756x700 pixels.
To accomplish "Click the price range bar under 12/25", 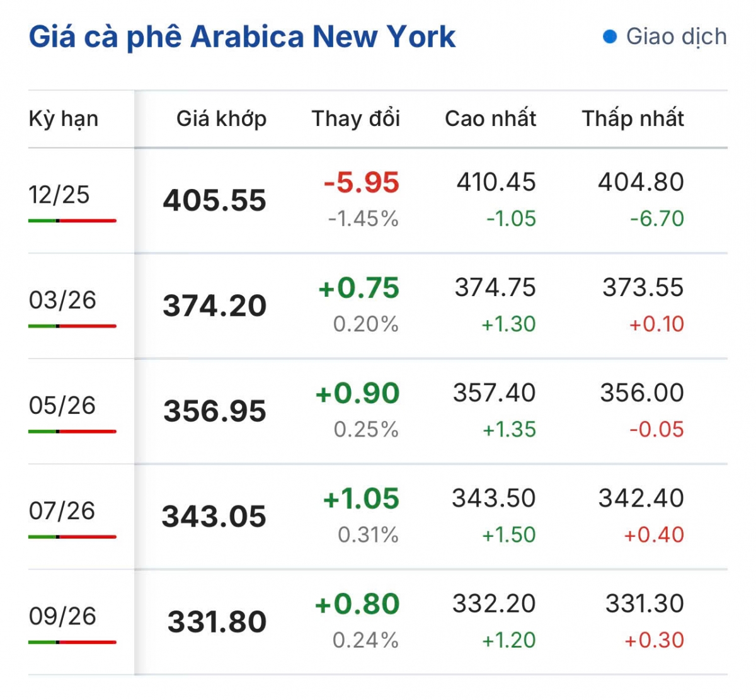I will coord(72,221).
